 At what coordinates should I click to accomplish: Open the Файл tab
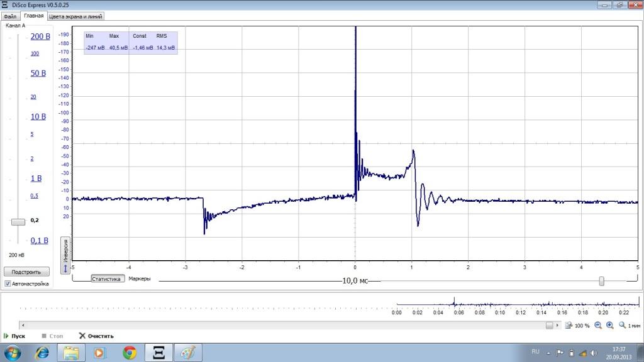coord(10,16)
